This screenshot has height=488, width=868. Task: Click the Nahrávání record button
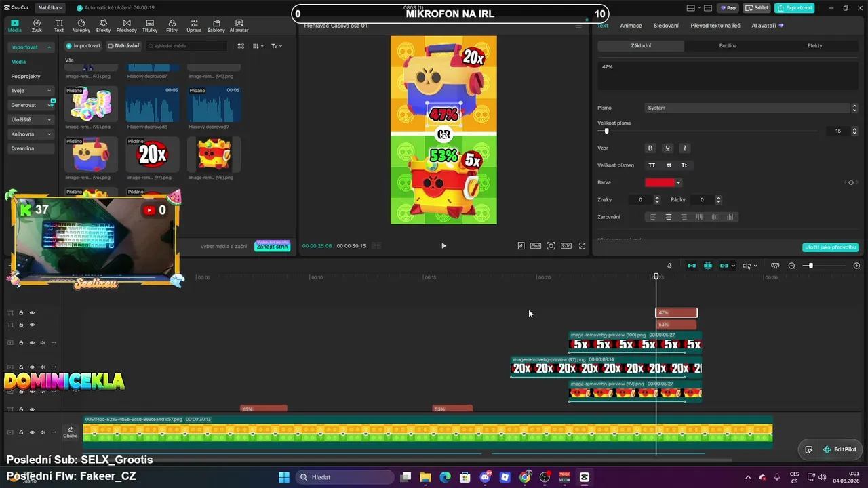click(x=123, y=46)
